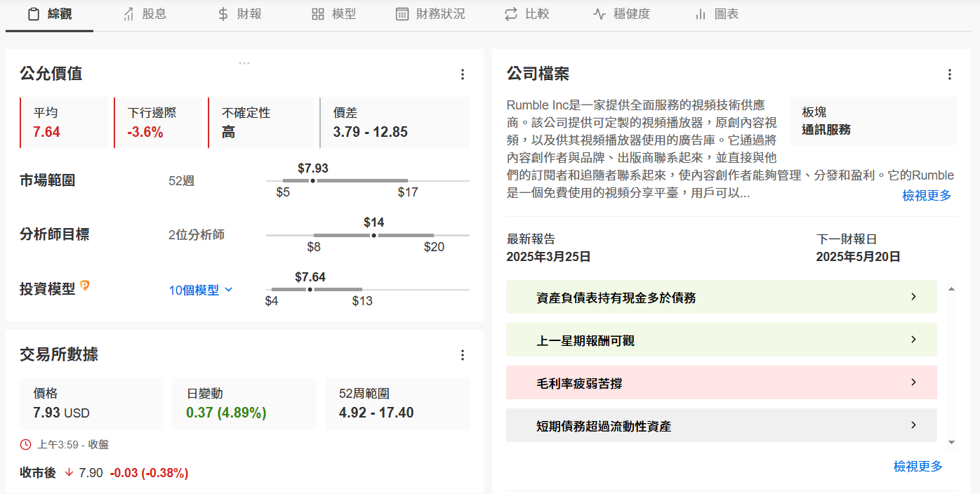Click the pulse icon beside 穩健度
The width and height of the screenshot is (980, 494).
point(599,14)
